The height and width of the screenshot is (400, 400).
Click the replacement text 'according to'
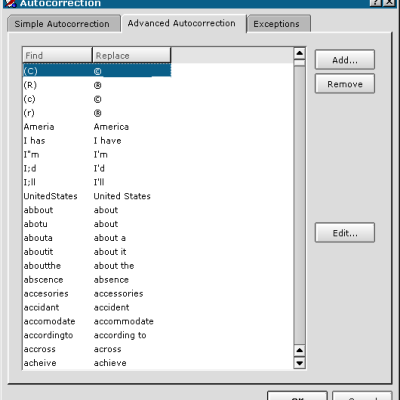tap(120, 335)
